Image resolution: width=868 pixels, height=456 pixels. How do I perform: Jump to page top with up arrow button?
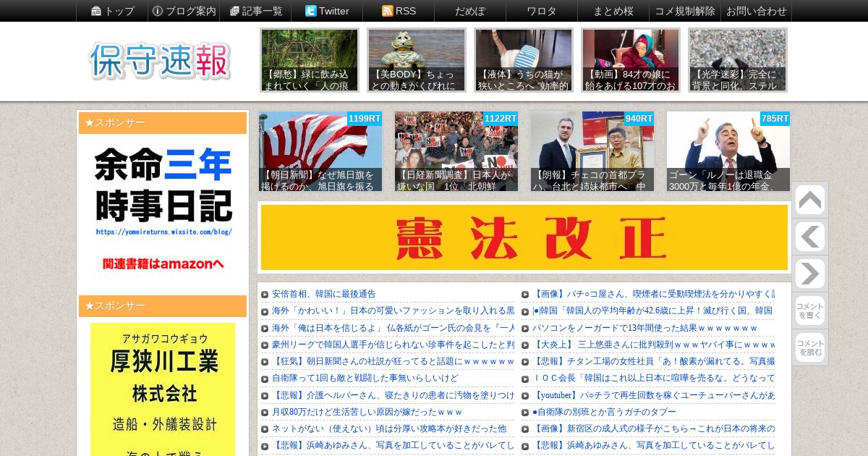(x=809, y=200)
